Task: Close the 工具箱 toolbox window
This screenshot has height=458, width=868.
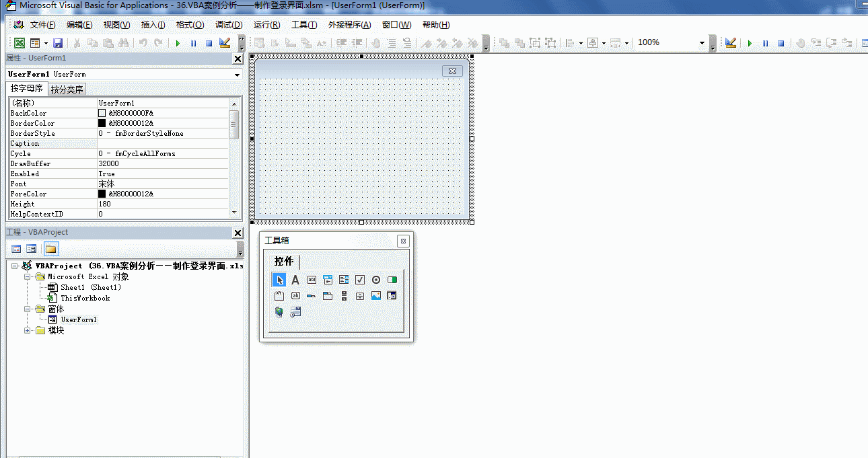Action: coord(403,241)
